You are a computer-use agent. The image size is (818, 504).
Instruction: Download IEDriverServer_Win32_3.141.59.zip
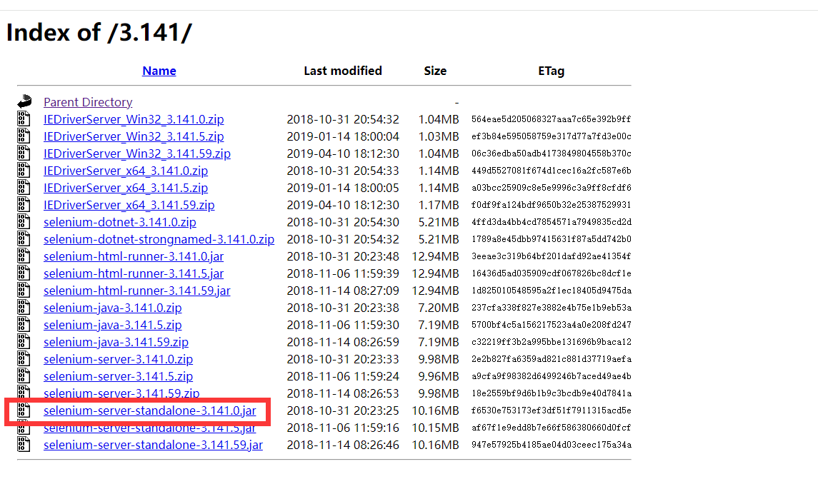(137, 153)
